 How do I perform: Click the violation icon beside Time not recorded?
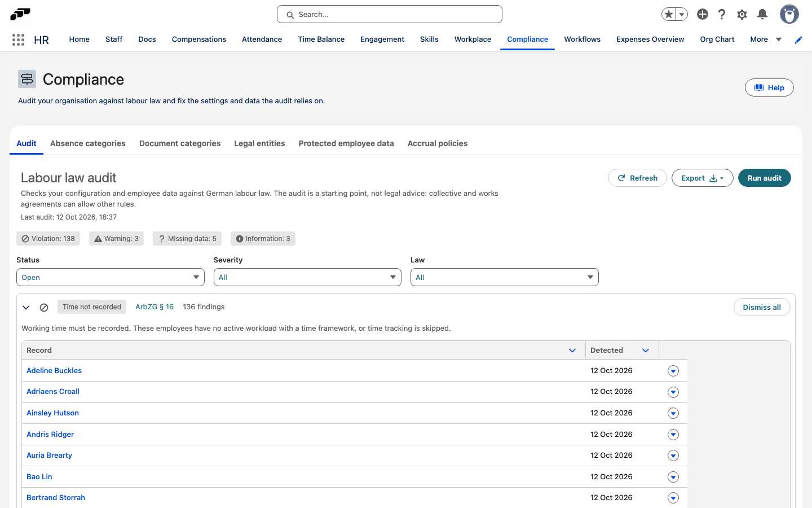[x=44, y=308]
